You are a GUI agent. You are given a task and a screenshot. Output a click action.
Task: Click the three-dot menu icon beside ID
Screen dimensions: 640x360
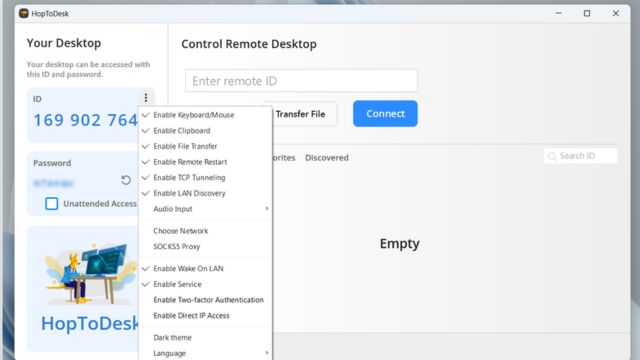tap(146, 98)
